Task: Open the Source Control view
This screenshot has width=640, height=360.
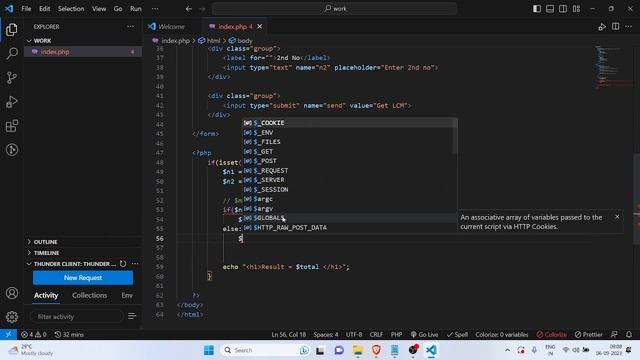Action: click(12, 78)
